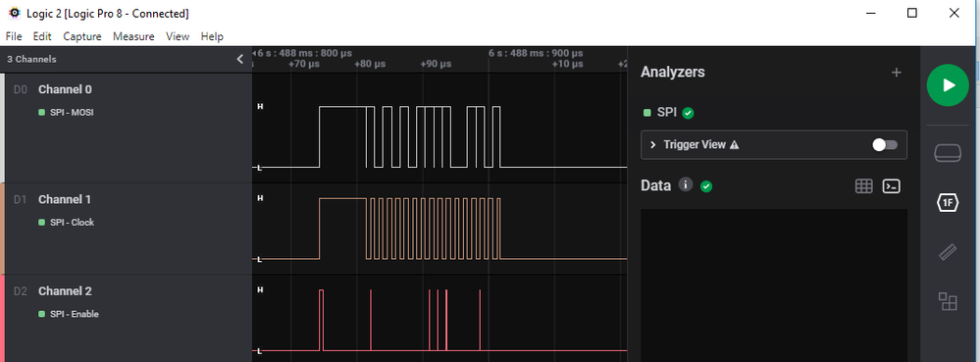
Task: Select Channel 0 label
Action: click(65, 89)
